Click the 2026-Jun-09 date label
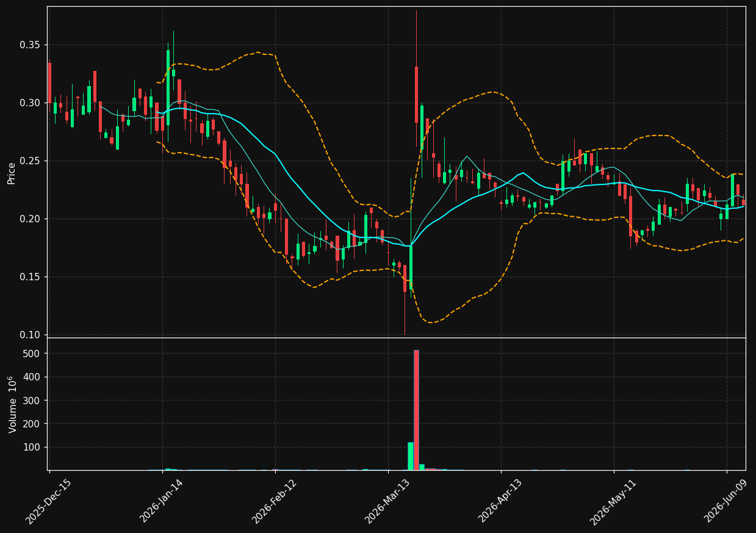Screen dimensions: 756x533 pyautogui.click(x=725, y=501)
